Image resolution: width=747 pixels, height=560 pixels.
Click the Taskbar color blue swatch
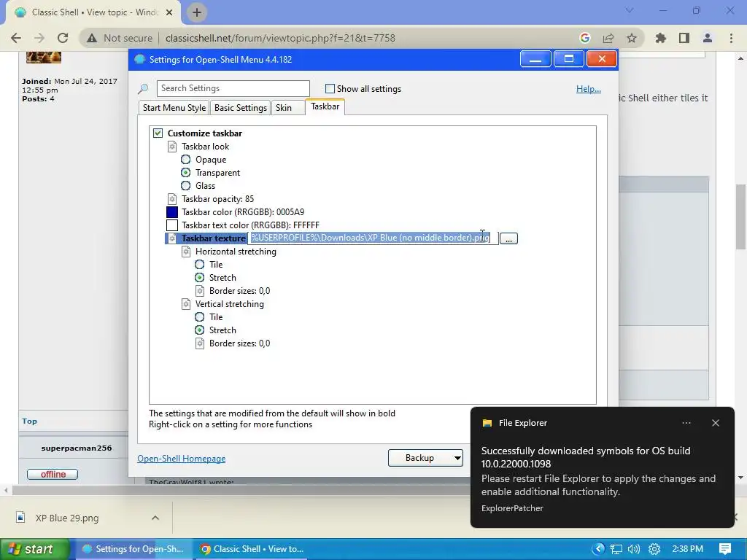[x=172, y=212]
